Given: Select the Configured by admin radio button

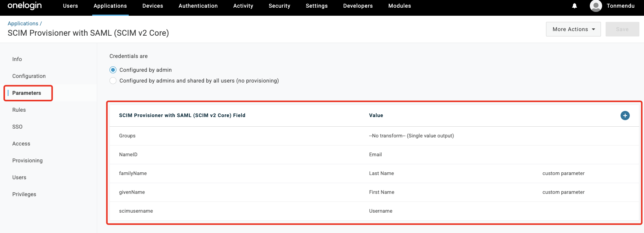Looking at the screenshot, I should click(113, 70).
